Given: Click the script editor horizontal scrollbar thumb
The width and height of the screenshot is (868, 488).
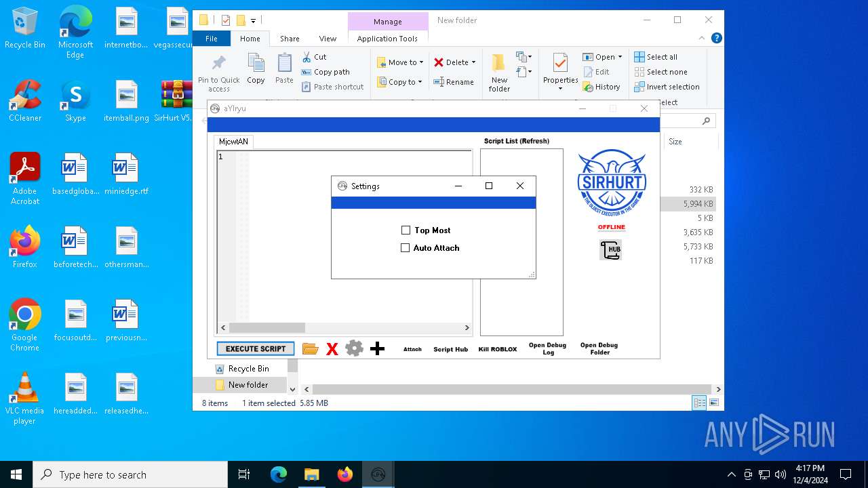Looking at the screenshot, I should (267, 328).
